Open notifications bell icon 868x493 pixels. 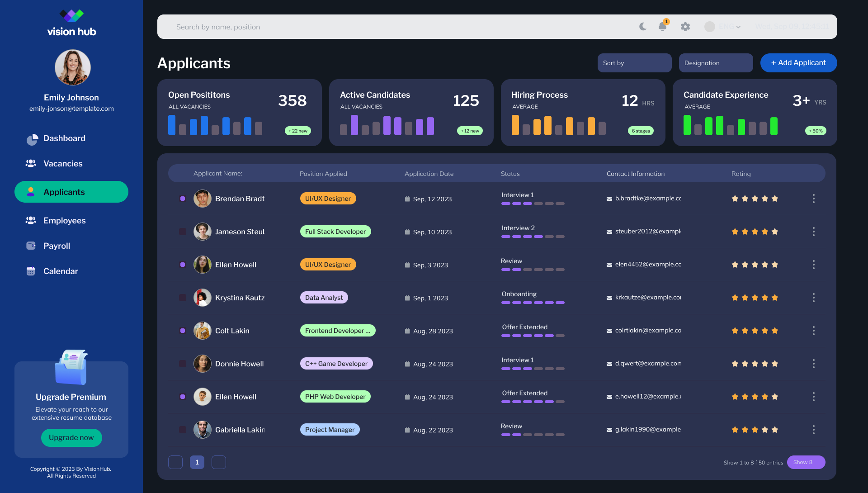(x=663, y=26)
